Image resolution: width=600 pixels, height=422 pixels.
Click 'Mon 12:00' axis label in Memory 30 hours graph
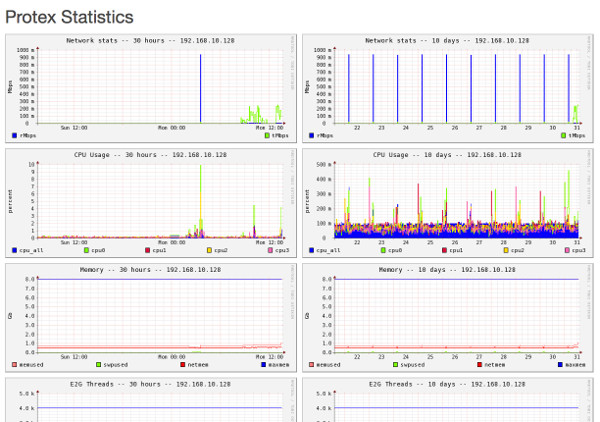270,357
